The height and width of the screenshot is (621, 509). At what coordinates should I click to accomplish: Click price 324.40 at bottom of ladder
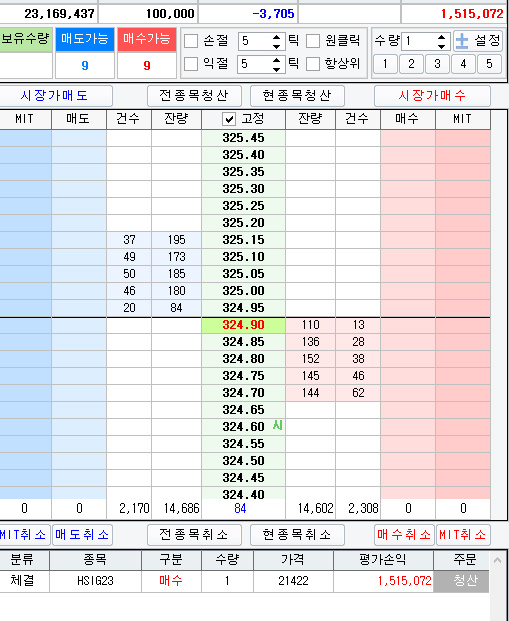click(243, 494)
